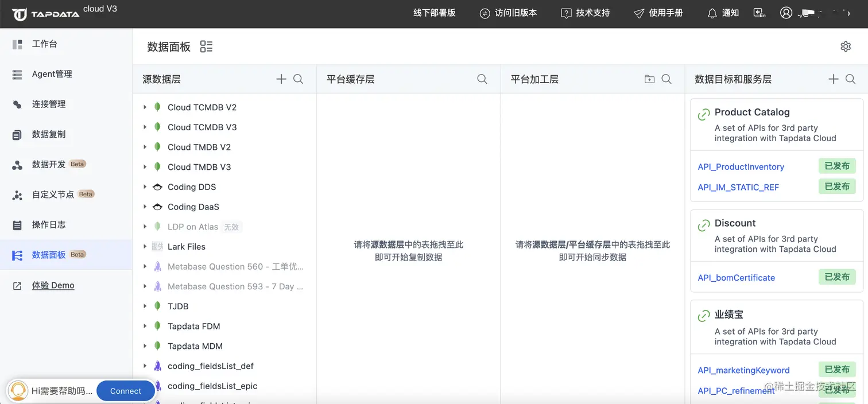Add a new data target or service
This screenshot has height=404, width=868.
834,79
